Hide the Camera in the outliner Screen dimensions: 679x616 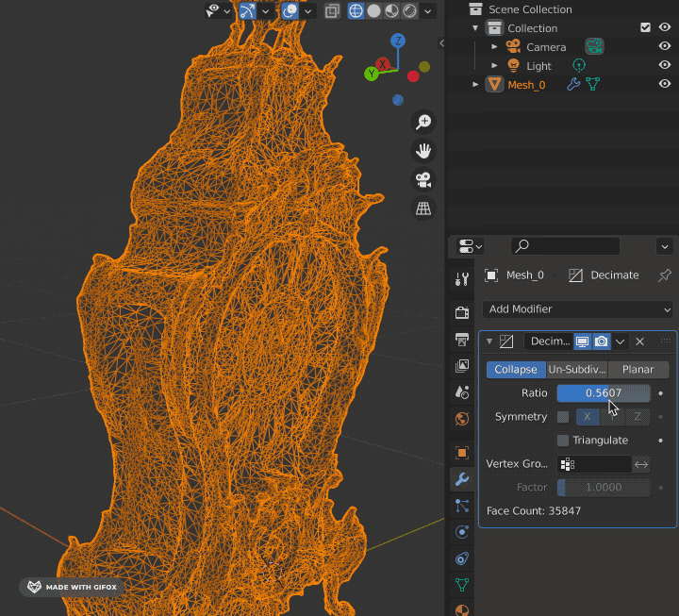664,46
